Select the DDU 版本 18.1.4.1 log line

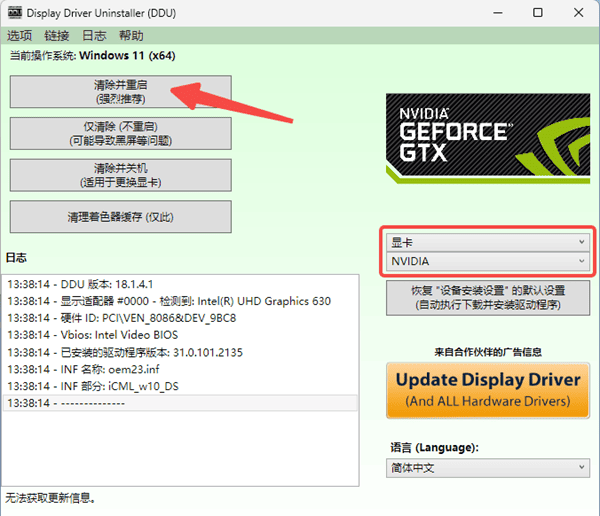click(180, 284)
